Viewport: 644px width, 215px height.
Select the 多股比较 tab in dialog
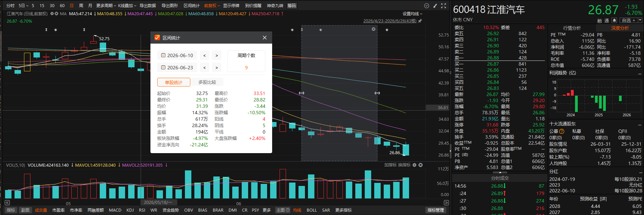207,82
